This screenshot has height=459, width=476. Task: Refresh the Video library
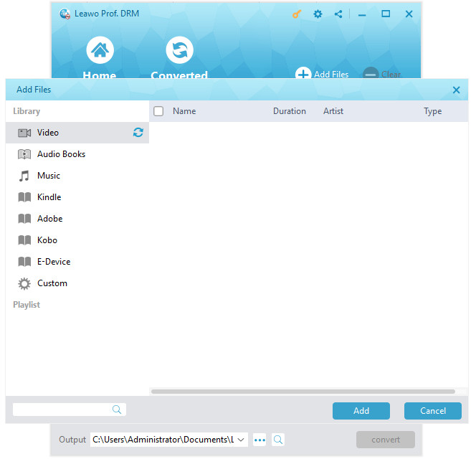pos(138,133)
